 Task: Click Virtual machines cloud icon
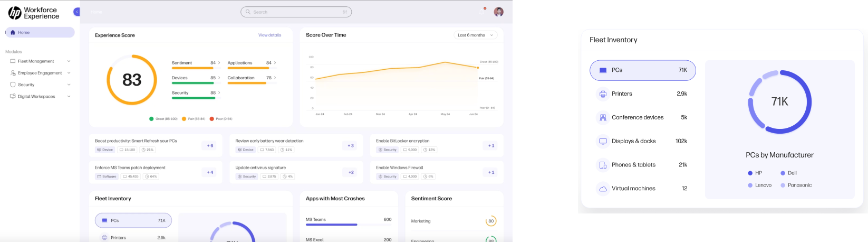[x=602, y=189]
